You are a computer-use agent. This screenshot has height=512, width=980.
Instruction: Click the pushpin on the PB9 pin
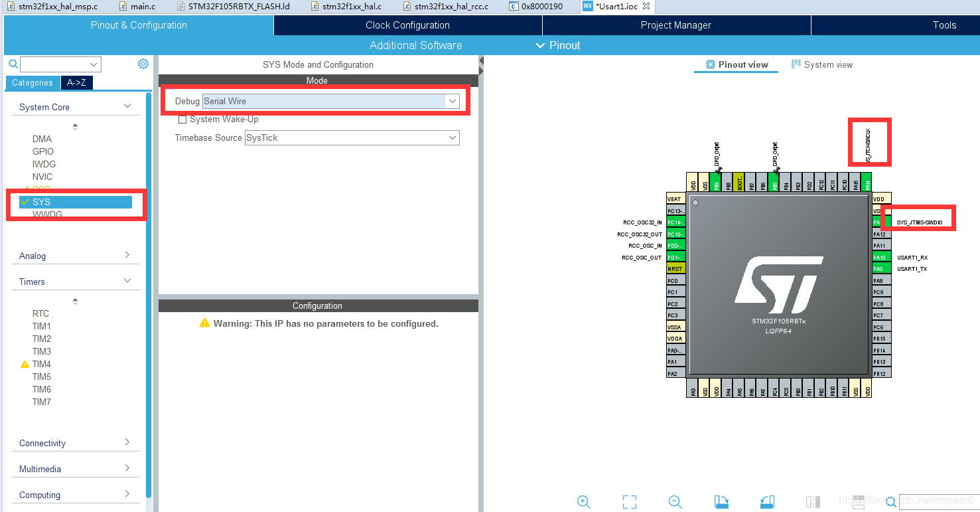pyautogui.click(x=717, y=169)
